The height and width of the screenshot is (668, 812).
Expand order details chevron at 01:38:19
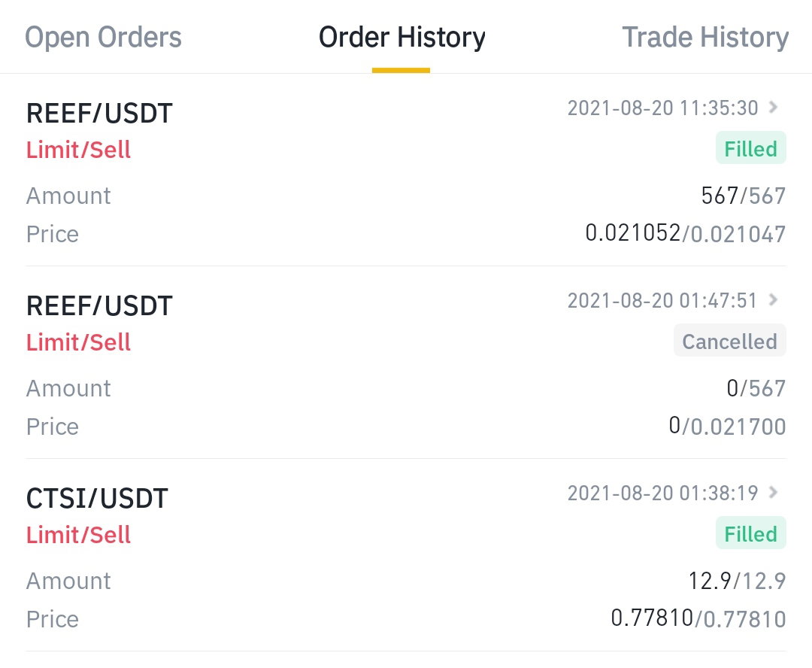(773, 492)
